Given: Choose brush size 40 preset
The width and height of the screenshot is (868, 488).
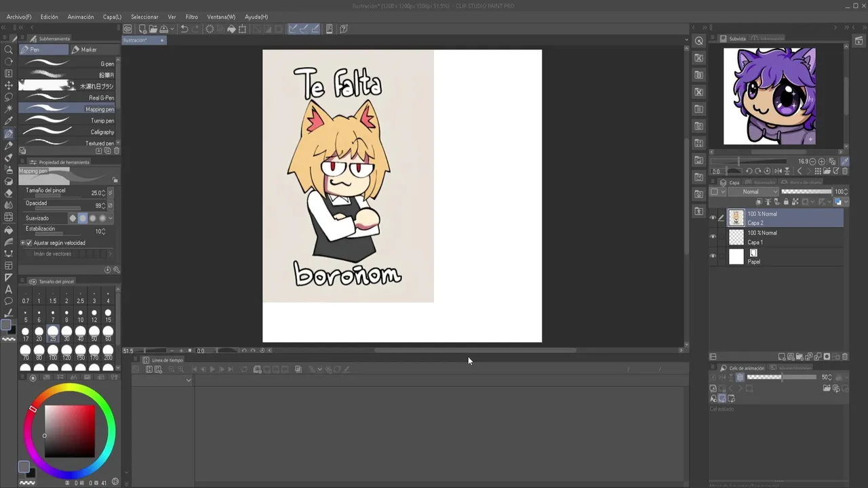Looking at the screenshot, I should (81, 334).
